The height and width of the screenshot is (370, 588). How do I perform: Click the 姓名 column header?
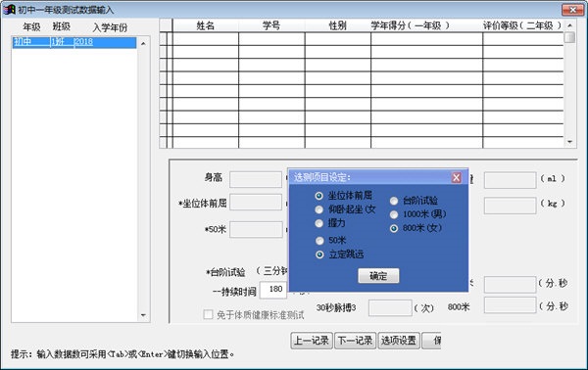pos(206,25)
